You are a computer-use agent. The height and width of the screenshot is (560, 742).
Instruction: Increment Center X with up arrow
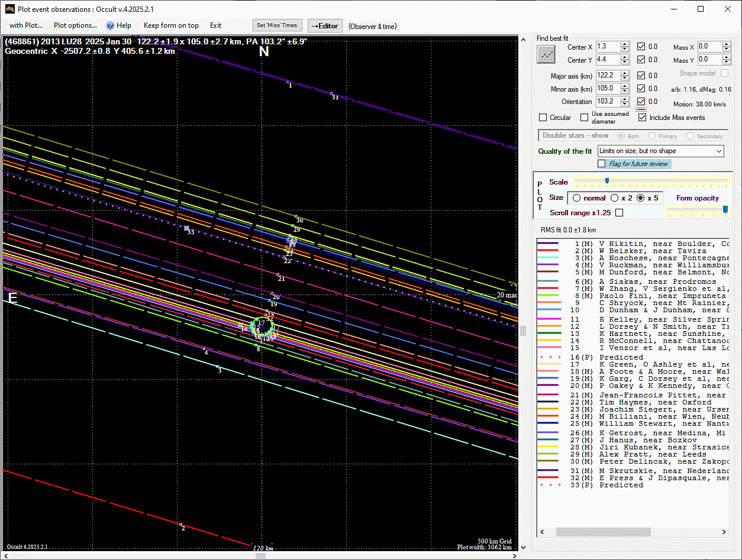pyautogui.click(x=625, y=44)
